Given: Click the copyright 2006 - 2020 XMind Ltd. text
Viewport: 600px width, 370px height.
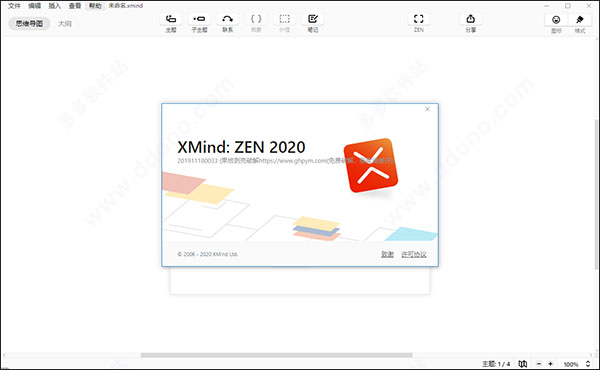Looking at the screenshot, I should pyautogui.click(x=207, y=254).
